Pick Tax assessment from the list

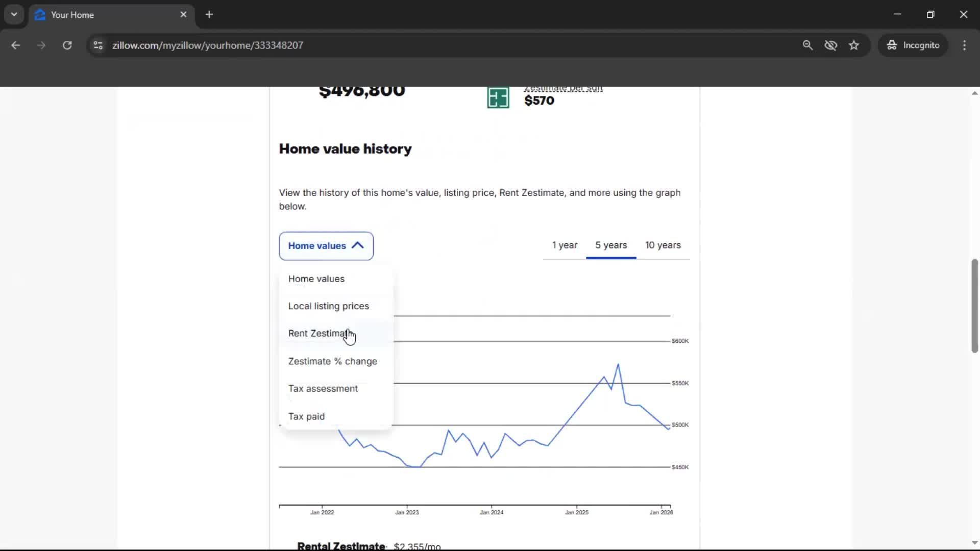(x=323, y=389)
